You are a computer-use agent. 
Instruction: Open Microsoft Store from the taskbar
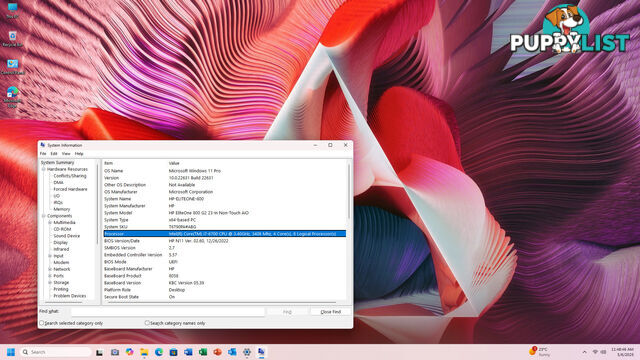[x=173, y=352]
